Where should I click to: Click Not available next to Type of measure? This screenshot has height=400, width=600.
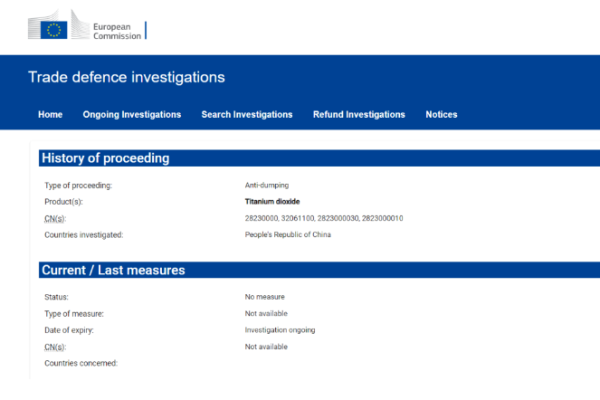click(x=266, y=313)
